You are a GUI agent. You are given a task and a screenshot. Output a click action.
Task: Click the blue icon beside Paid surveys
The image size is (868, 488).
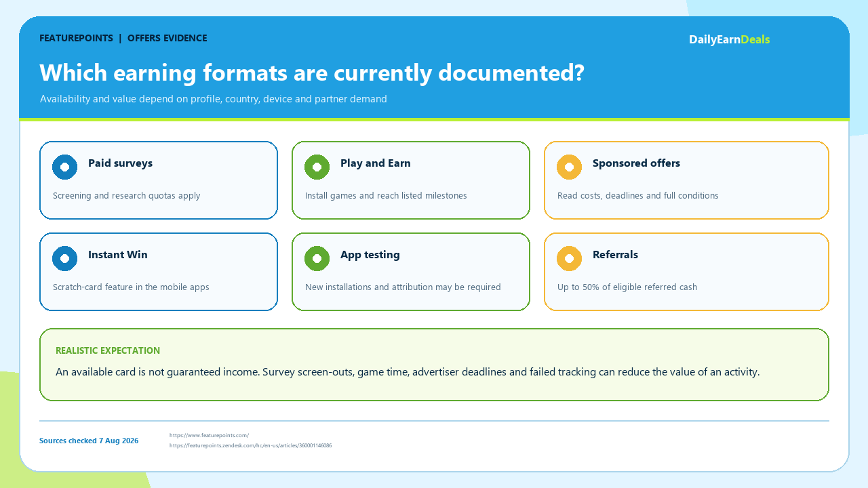64,167
